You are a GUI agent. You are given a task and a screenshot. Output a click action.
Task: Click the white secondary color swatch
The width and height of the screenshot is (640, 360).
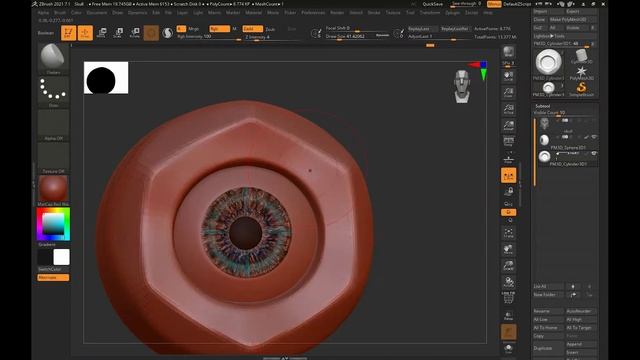point(61,257)
